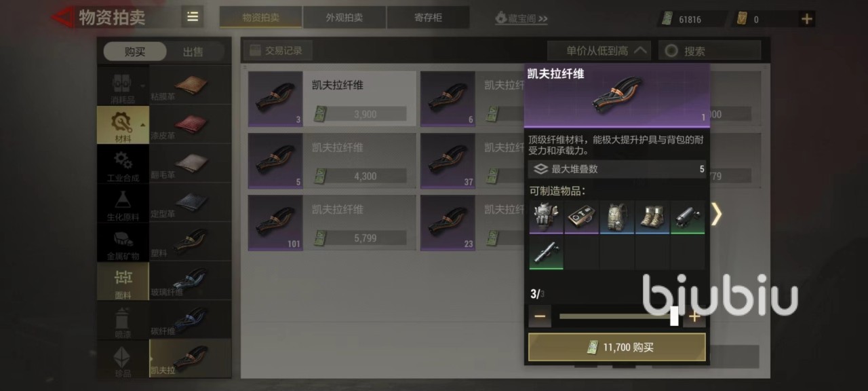Select the boots craftable item icon
This screenshot has width=868, height=391.
pos(652,217)
